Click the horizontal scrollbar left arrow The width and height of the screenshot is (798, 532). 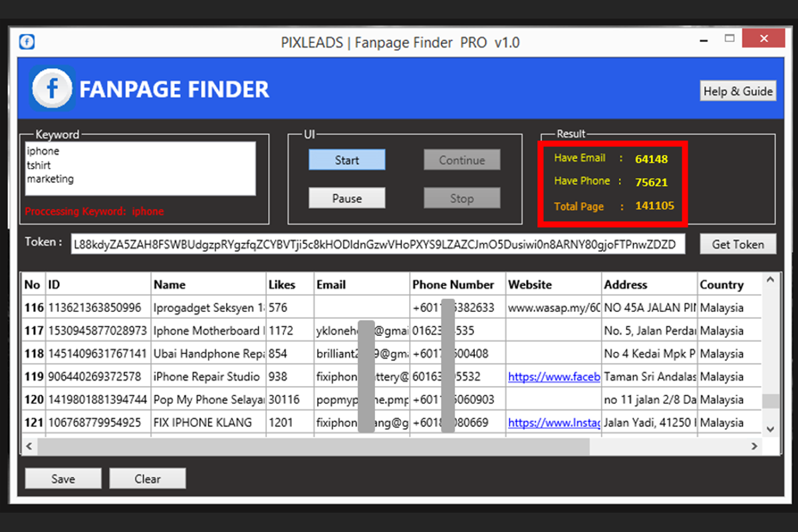pos(28,446)
